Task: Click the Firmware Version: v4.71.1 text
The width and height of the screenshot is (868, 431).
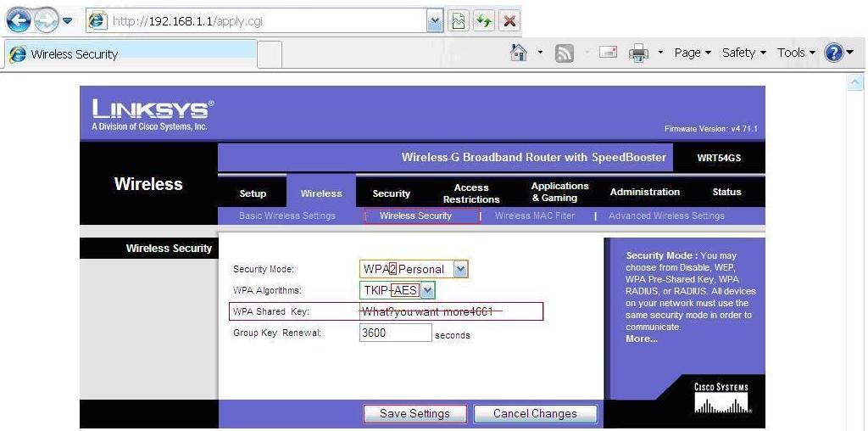Action: tap(711, 128)
